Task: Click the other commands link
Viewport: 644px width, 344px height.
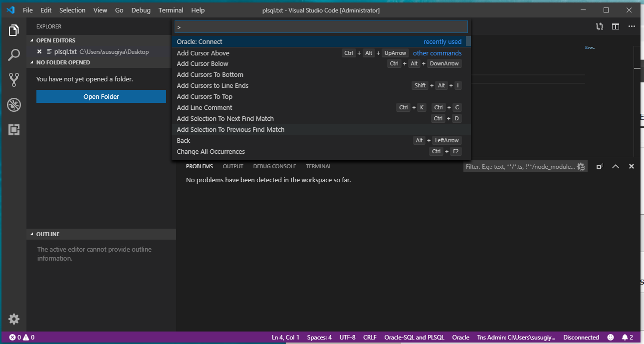Action: 437,53
